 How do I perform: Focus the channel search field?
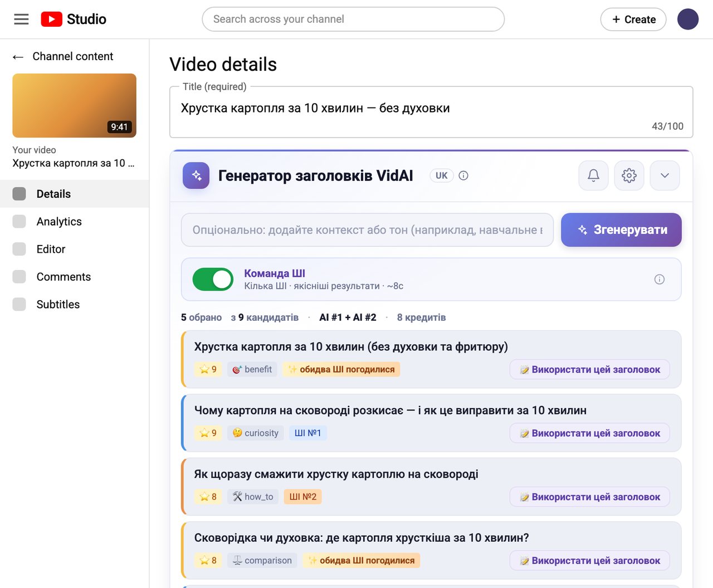(x=353, y=19)
